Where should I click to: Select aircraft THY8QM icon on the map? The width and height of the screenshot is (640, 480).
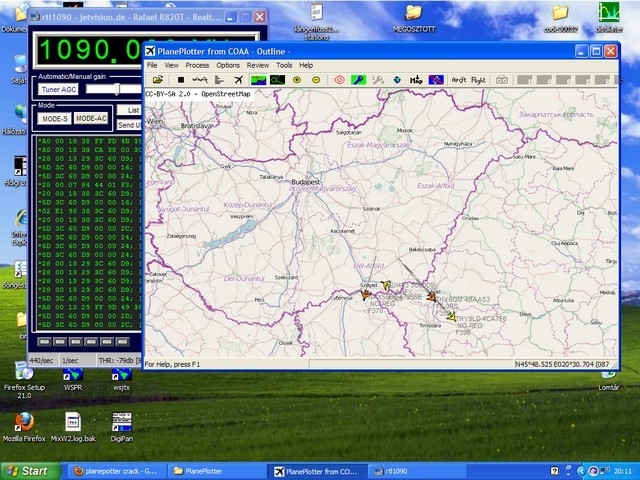click(x=431, y=297)
